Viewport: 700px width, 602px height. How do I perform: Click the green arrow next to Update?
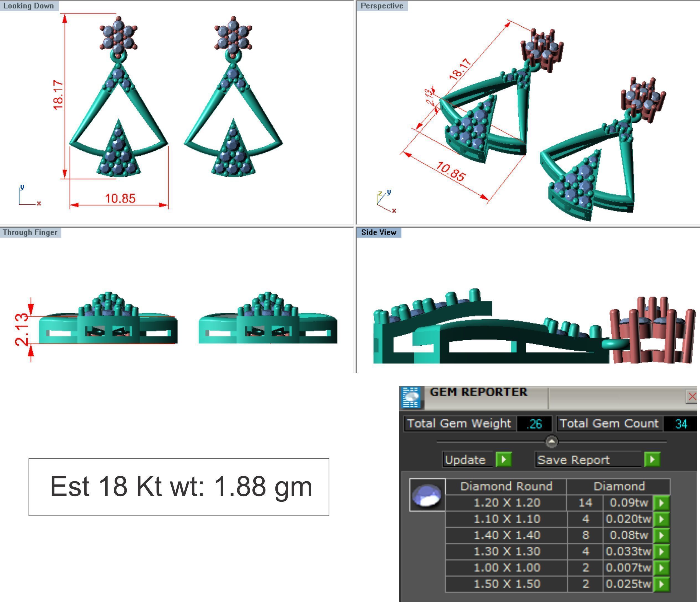coord(503,459)
